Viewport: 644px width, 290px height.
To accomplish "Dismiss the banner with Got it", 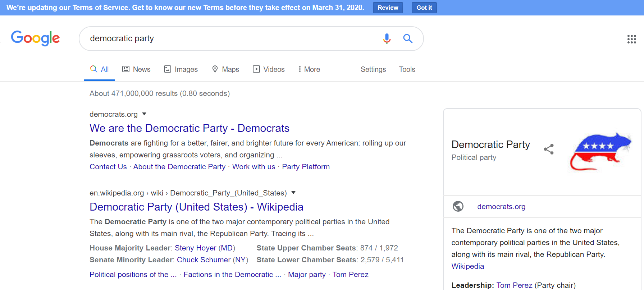I will point(424,8).
